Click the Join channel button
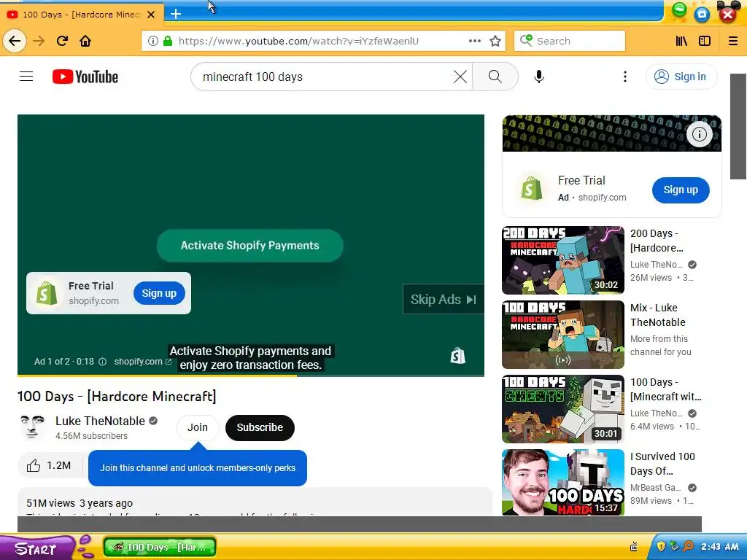Image resolution: width=747 pixels, height=560 pixels. coord(197,427)
